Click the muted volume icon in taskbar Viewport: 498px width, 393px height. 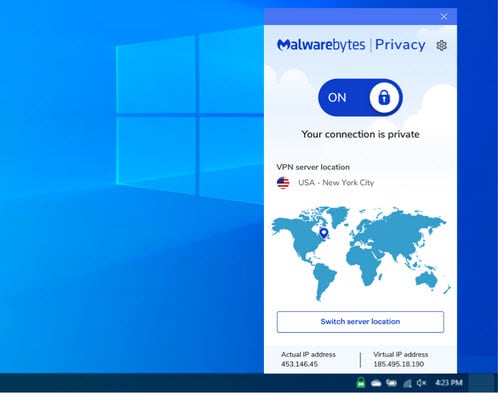pos(421,383)
